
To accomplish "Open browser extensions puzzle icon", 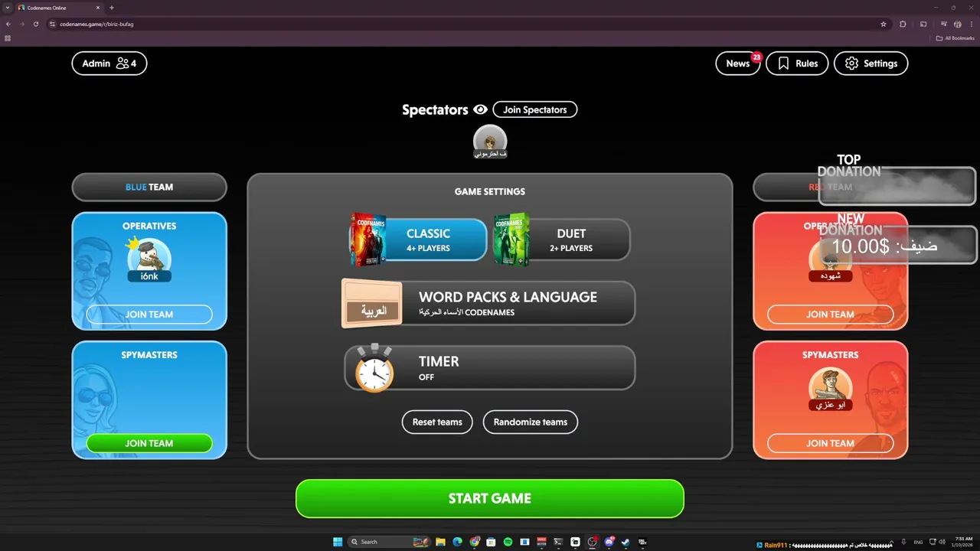I will (x=903, y=24).
